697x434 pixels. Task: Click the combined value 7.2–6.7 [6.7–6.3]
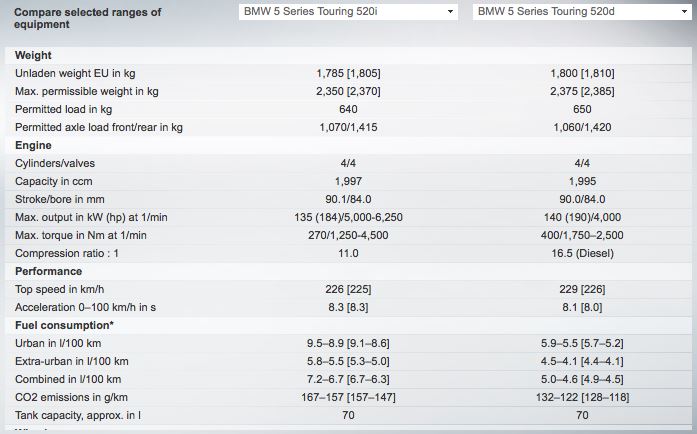pos(348,379)
